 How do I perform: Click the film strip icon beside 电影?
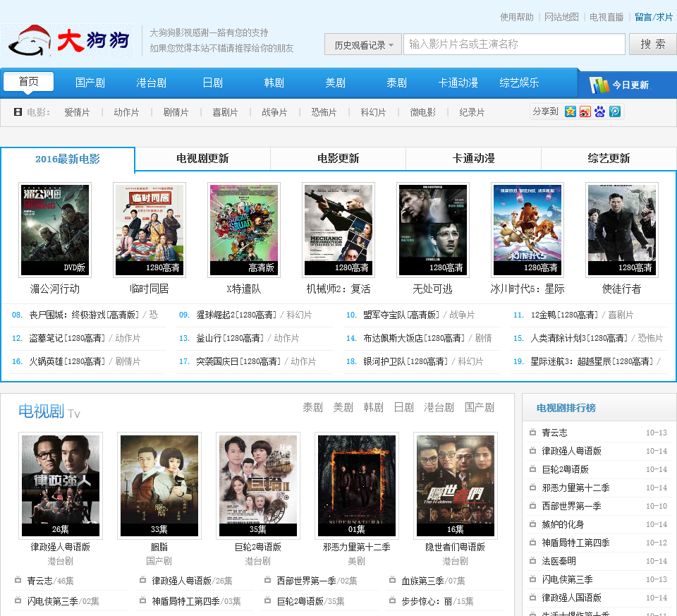point(18,112)
